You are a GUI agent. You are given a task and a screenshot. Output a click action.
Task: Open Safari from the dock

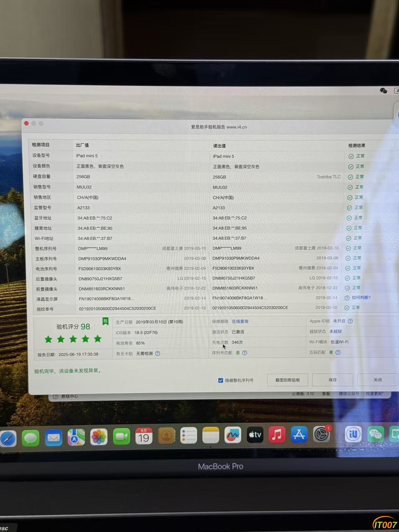[x=8, y=438]
